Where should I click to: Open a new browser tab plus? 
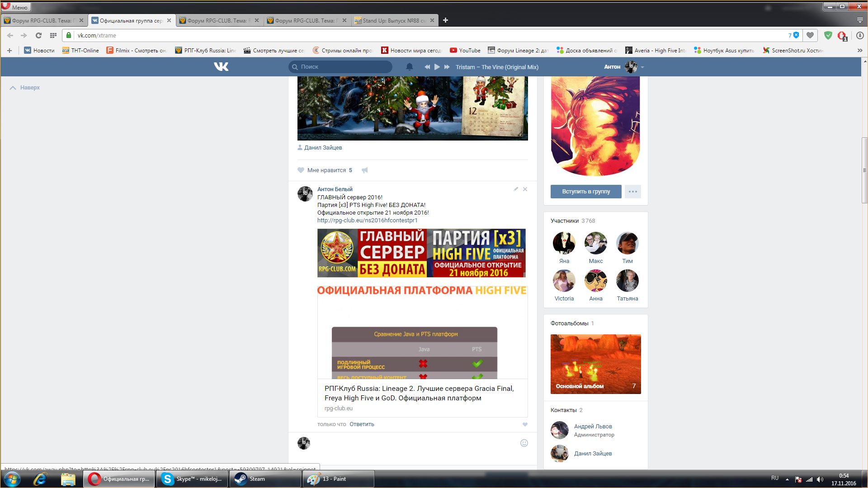coord(445,20)
